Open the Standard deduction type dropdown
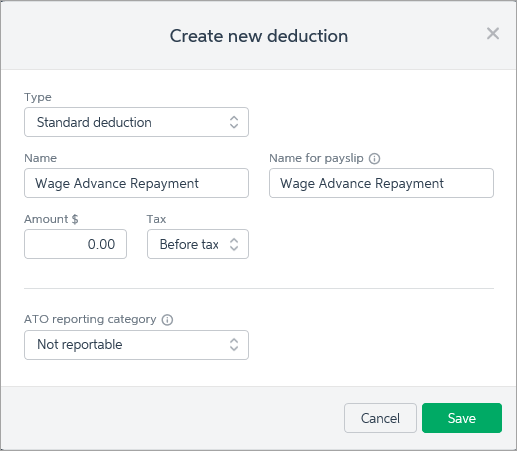 click(136, 122)
